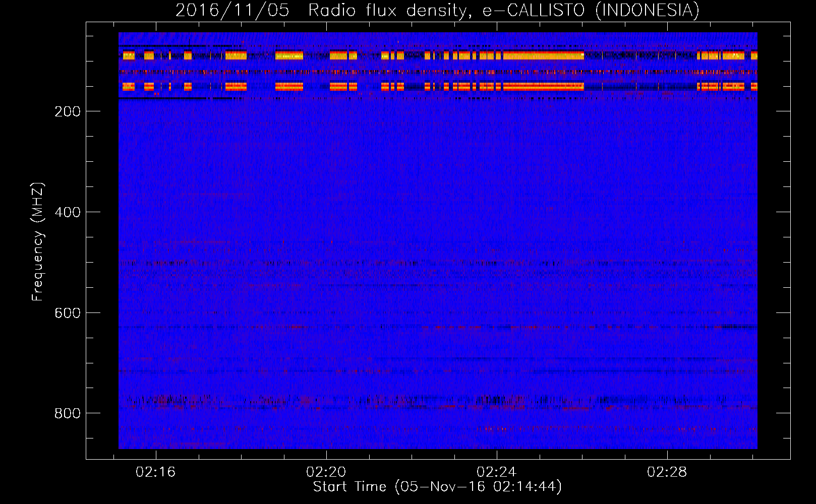Select the "Start Time (05-Nov-16 02:14:44)" axis label

click(437, 487)
